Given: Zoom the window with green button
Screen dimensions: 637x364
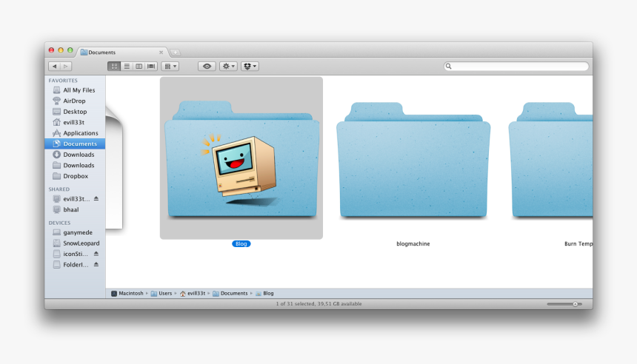Looking at the screenshot, I should coord(70,50).
